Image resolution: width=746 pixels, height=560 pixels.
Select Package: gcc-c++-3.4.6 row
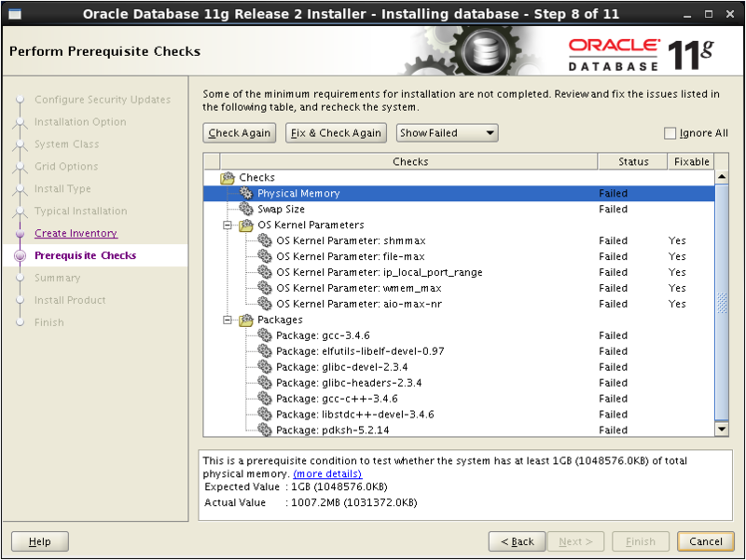tap(459, 398)
